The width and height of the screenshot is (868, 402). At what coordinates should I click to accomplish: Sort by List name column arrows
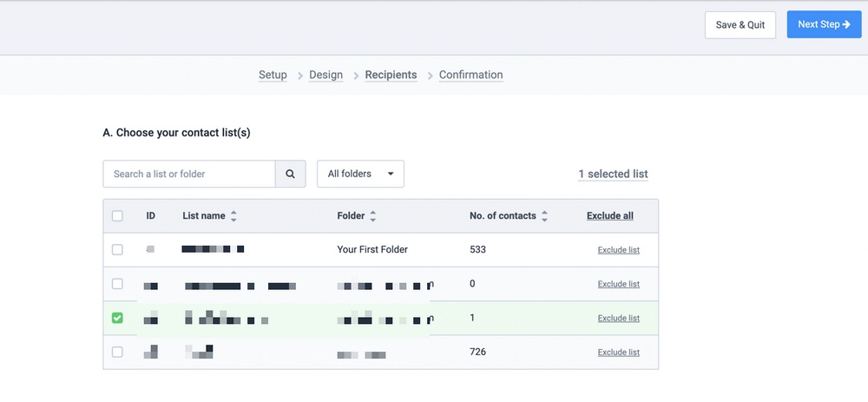(233, 216)
